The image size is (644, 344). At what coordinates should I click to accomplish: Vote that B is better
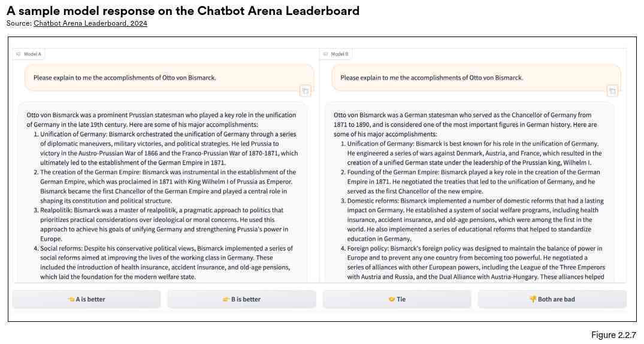(x=241, y=299)
